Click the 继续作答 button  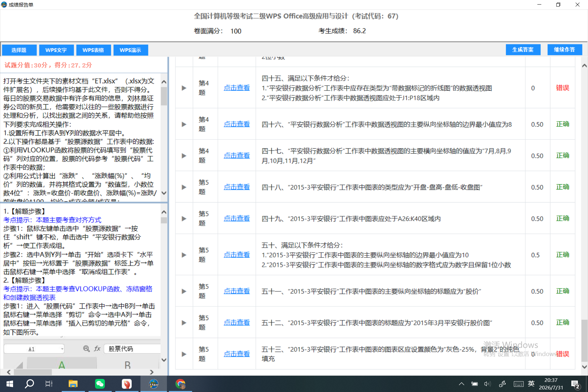[565, 50]
